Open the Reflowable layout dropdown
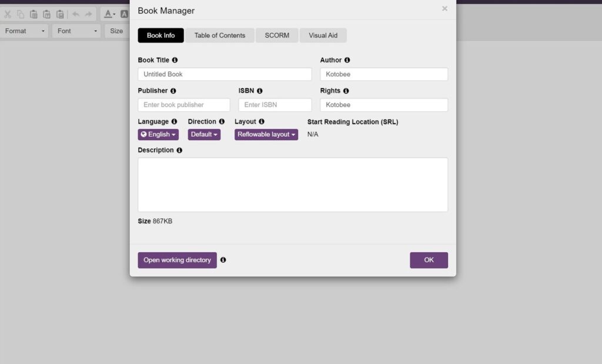The height and width of the screenshot is (364, 602). (266, 134)
